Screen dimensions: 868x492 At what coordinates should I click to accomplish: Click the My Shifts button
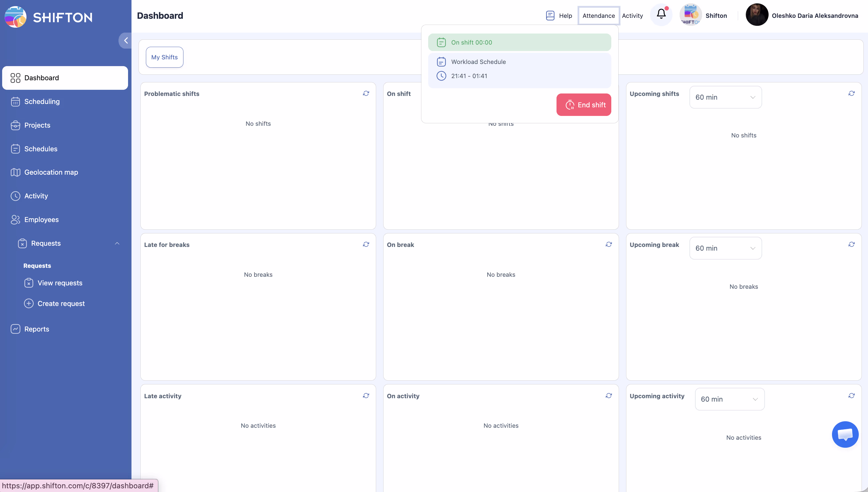point(164,57)
